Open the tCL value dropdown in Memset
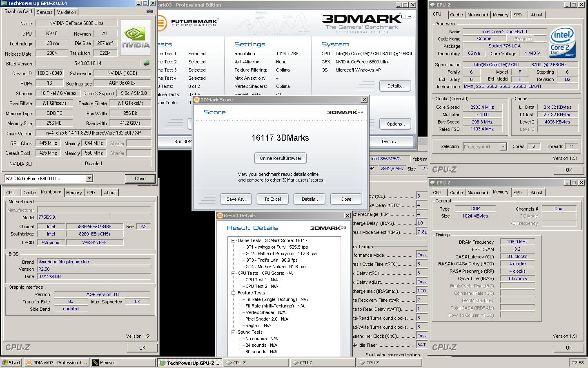 (422, 196)
